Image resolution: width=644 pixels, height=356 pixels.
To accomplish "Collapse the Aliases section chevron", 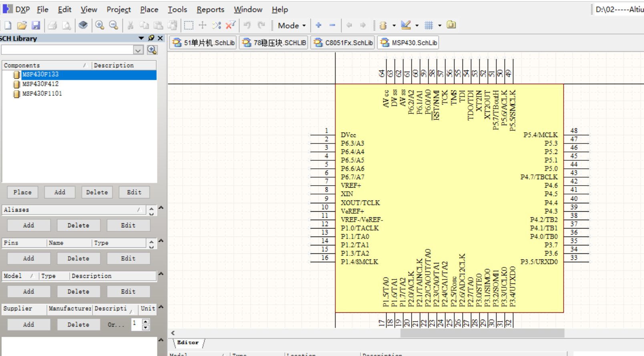I will tap(161, 208).
